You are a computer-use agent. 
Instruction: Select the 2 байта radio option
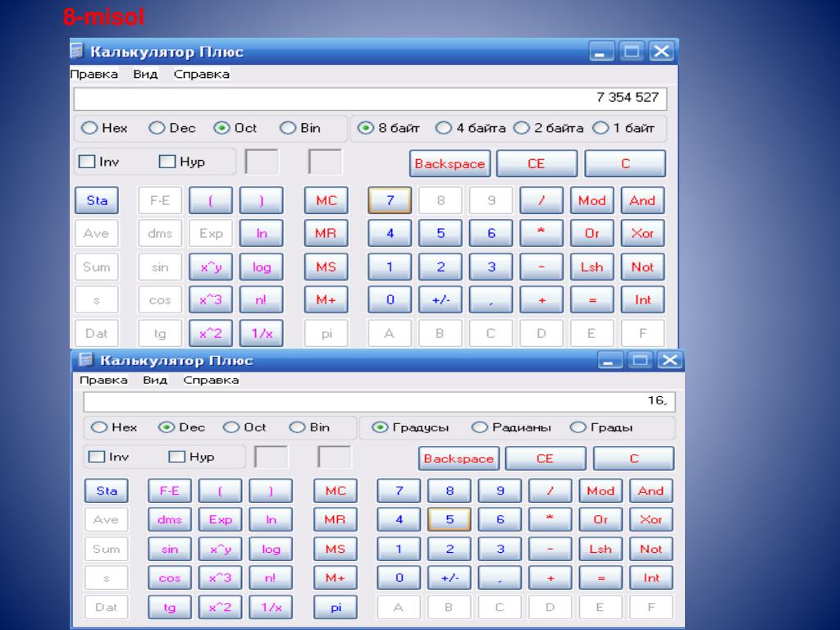click(521, 128)
